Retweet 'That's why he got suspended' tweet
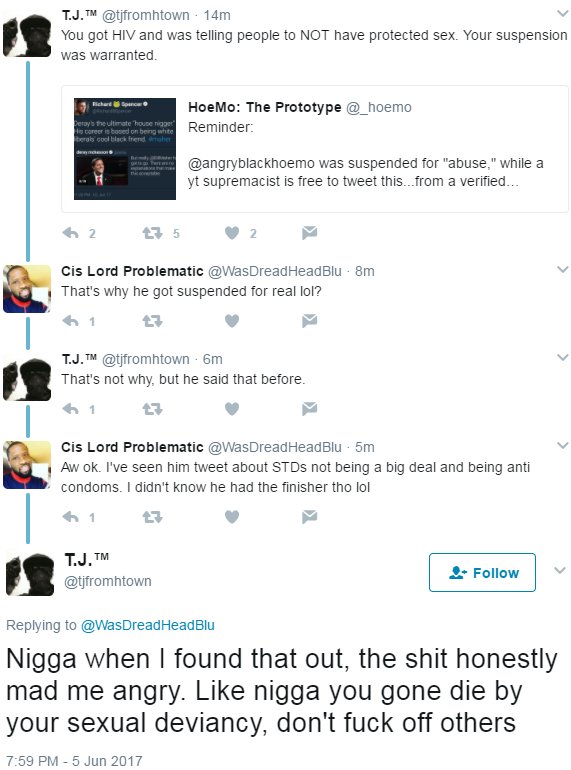Image resolution: width=571 pixels, height=770 pixels. tap(152, 321)
